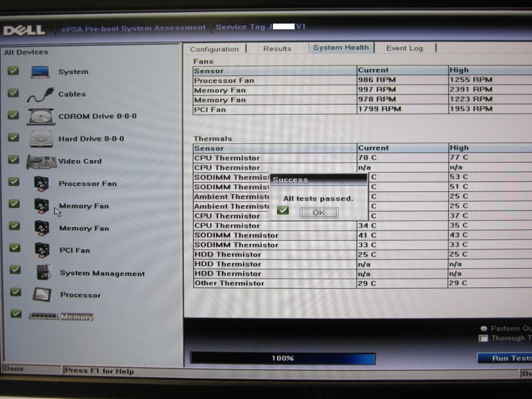Select the Hard Drive icon

(x=42, y=139)
